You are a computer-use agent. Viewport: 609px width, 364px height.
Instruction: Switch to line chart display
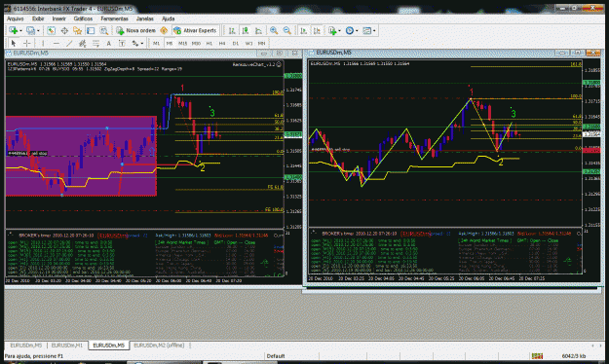(x=258, y=30)
